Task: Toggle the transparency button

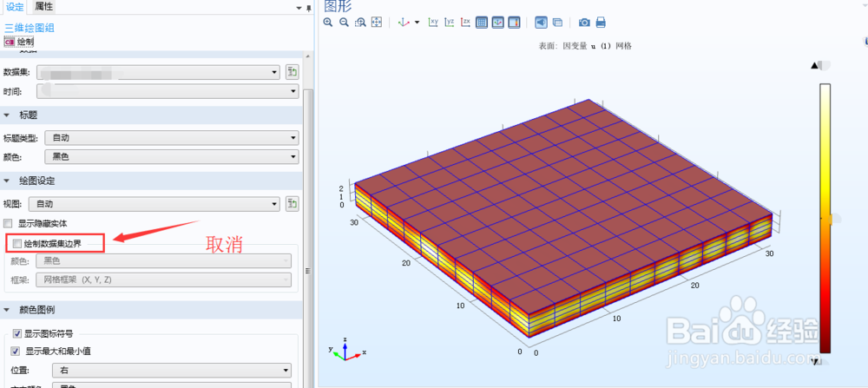Action: coord(557,23)
